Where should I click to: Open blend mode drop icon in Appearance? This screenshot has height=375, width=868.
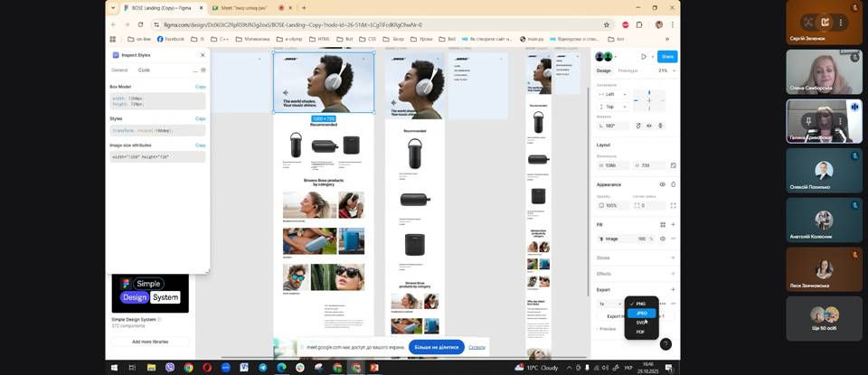point(673,184)
